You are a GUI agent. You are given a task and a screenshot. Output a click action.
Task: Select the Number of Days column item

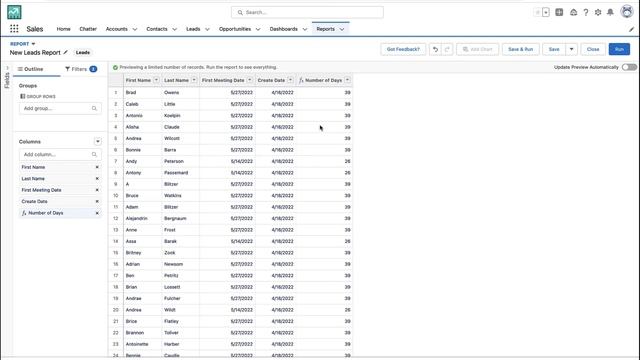tap(60, 213)
